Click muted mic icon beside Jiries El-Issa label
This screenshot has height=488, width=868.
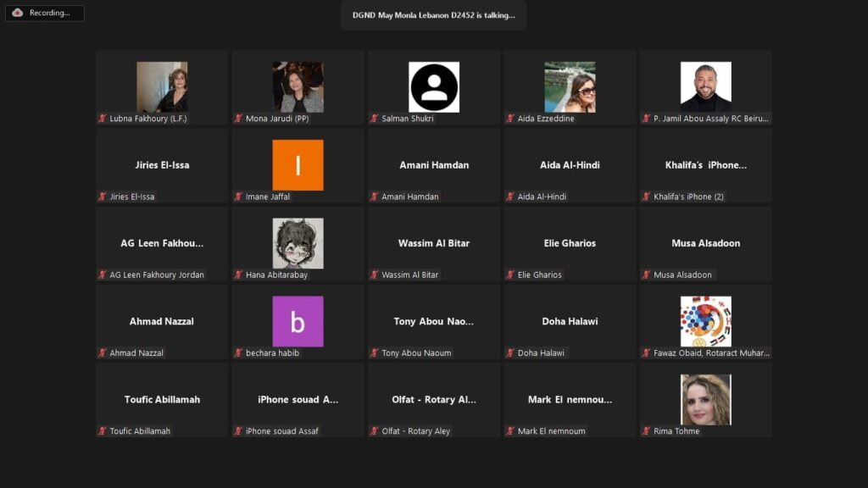click(103, 197)
